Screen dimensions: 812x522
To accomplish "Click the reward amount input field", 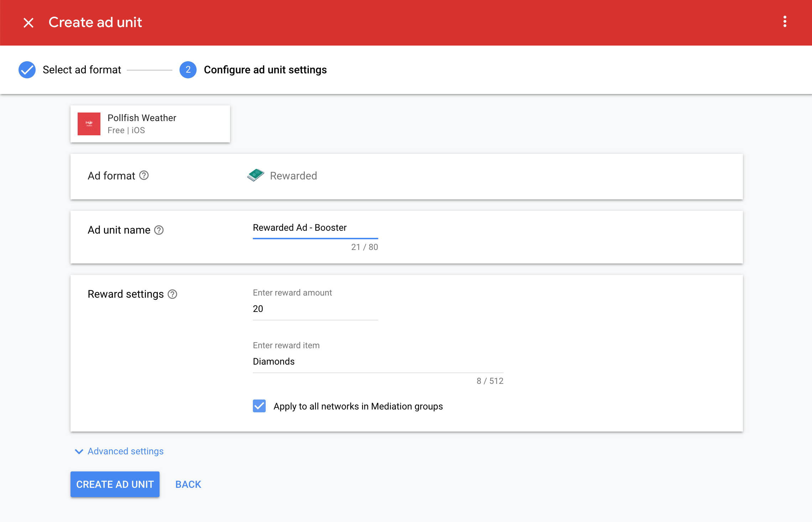I will 315,309.
